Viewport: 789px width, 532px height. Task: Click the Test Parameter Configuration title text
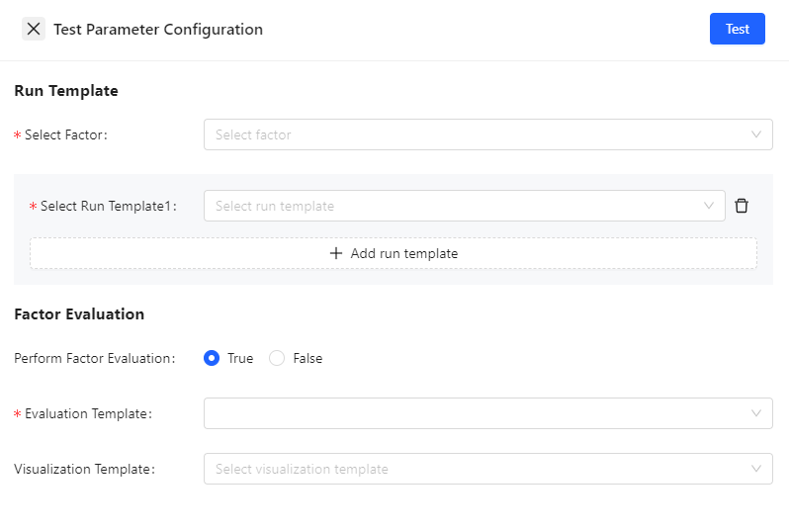coord(158,30)
